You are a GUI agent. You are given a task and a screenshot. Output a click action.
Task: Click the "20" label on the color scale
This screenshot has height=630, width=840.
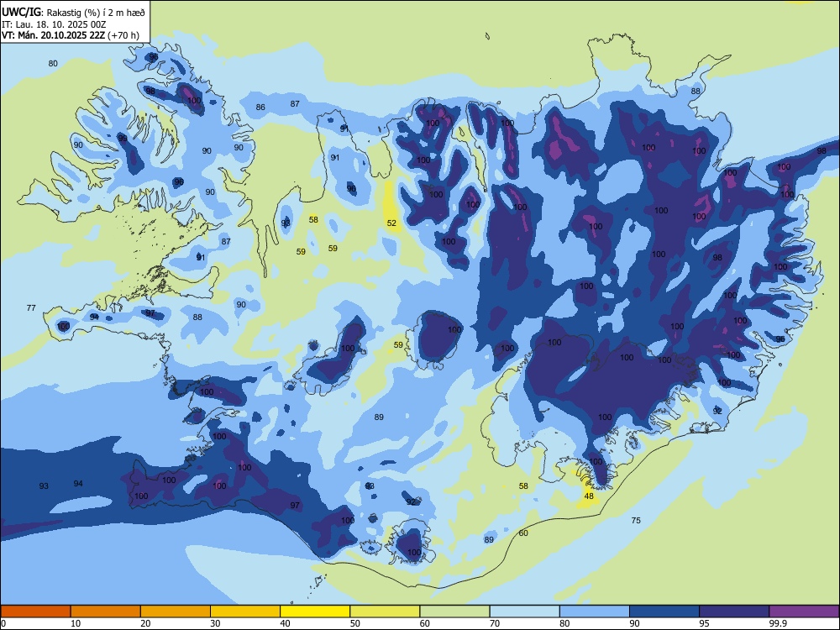[145, 623]
